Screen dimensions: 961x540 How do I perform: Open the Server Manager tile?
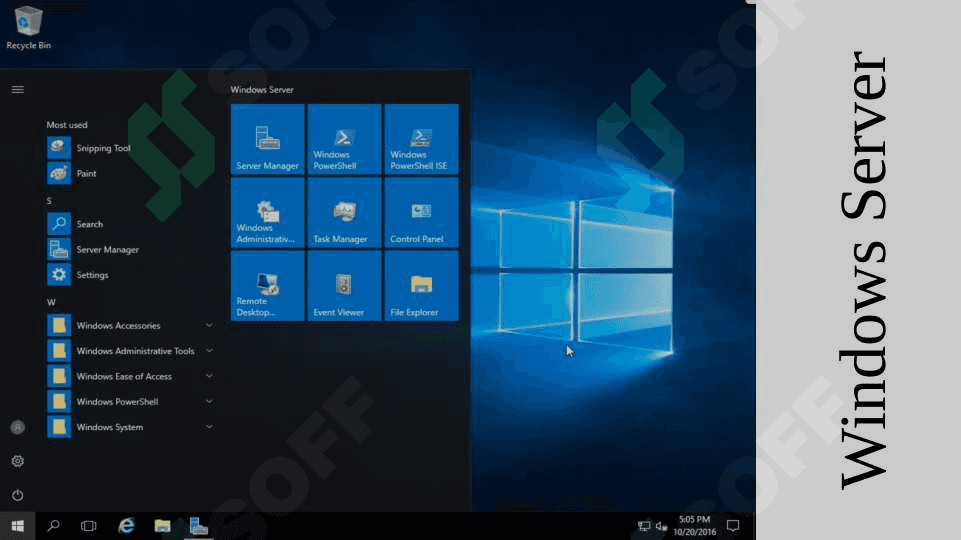268,139
